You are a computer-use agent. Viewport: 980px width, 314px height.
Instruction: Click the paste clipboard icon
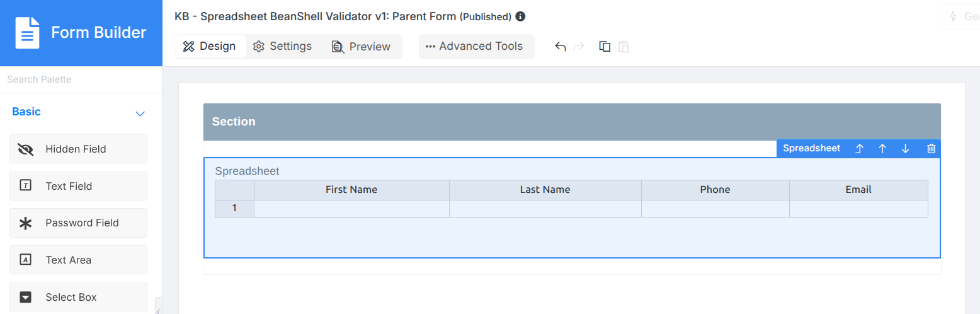click(624, 47)
